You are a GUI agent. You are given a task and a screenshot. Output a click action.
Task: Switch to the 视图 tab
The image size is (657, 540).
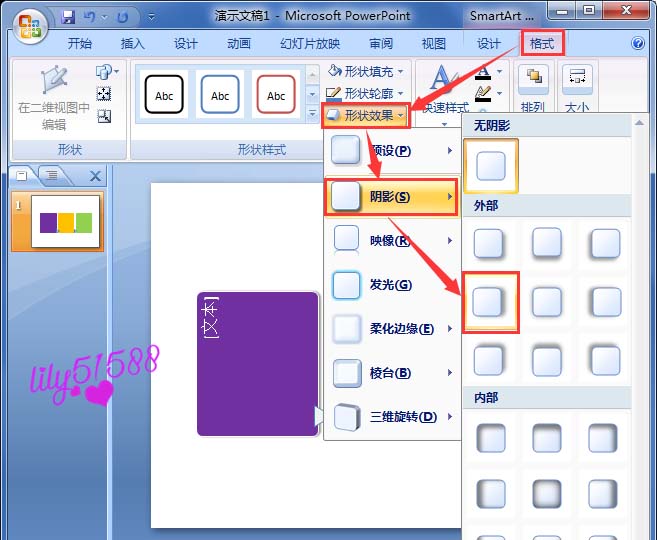click(x=434, y=43)
